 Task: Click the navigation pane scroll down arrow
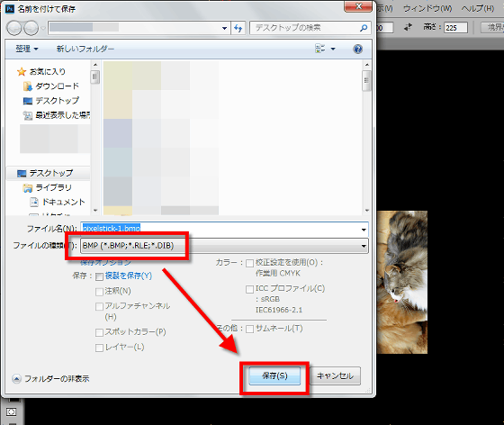tap(95, 211)
